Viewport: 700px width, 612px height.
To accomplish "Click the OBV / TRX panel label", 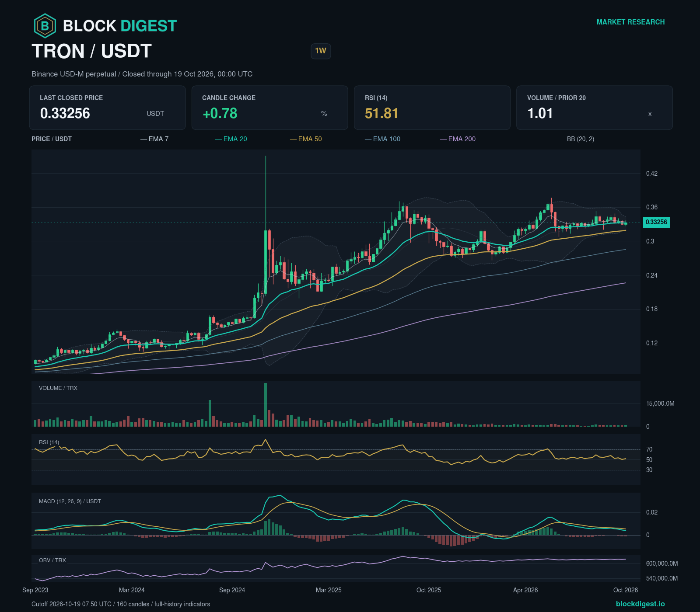I will [x=52, y=560].
